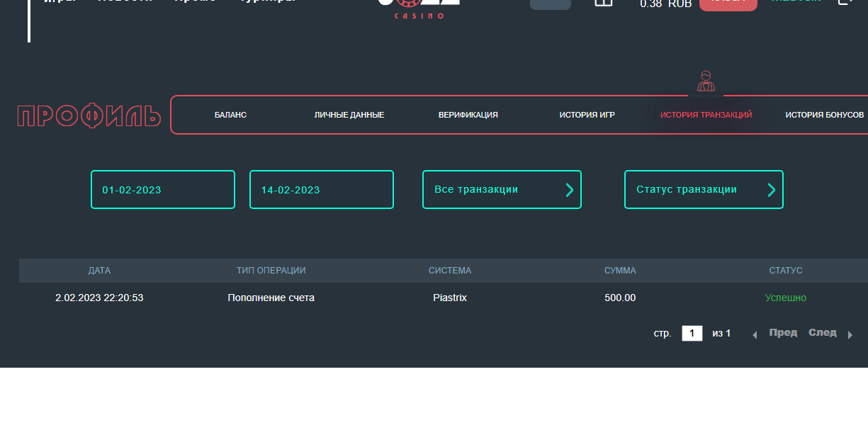The width and height of the screenshot is (868, 435).
Task: Click the Сумма column header
Action: point(620,271)
